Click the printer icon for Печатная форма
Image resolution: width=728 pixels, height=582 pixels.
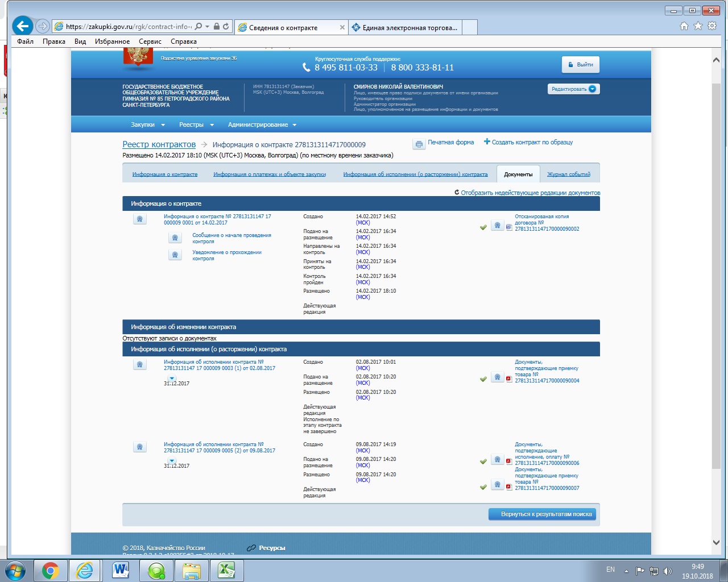tap(419, 144)
